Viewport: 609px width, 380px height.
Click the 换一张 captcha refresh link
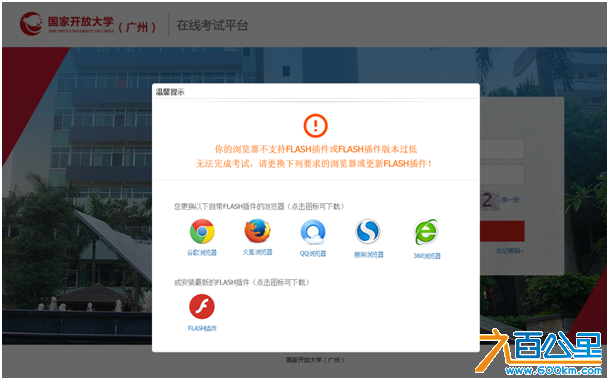pos(510,200)
